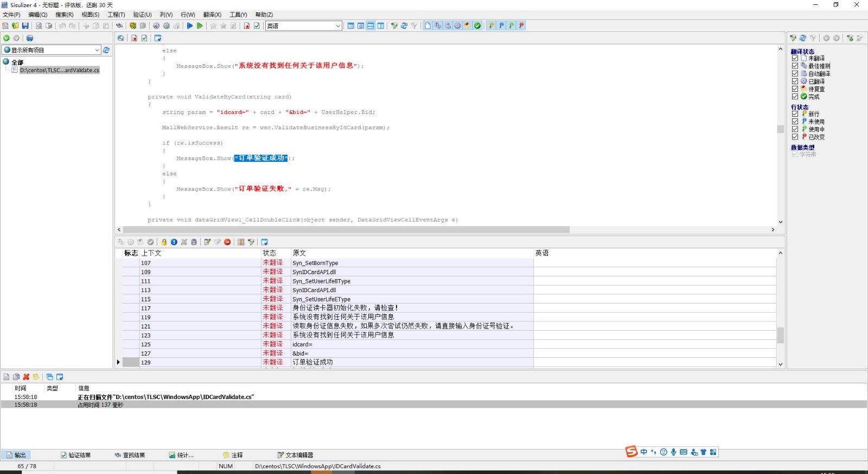
Task: Click the 字符串 data type checkbox
Action: click(795, 154)
